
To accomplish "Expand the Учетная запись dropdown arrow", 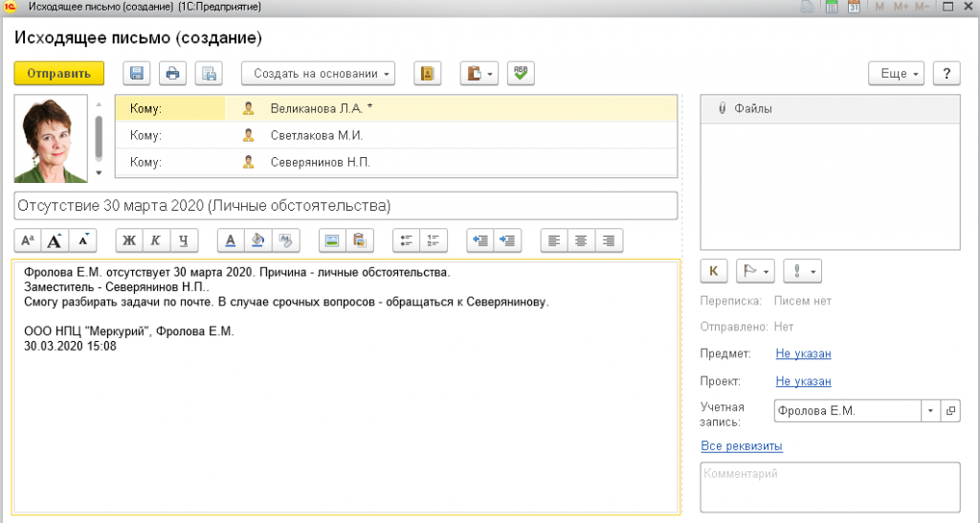I will point(931,411).
